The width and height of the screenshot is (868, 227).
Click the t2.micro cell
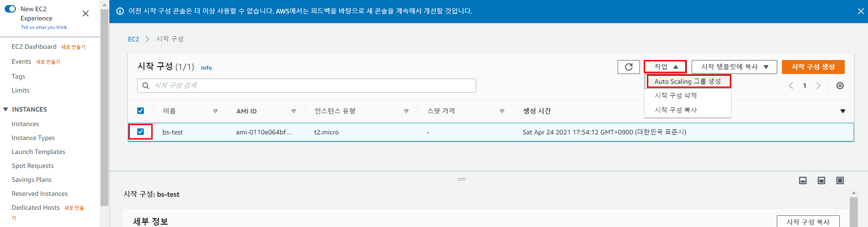pyautogui.click(x=326, y=132)
